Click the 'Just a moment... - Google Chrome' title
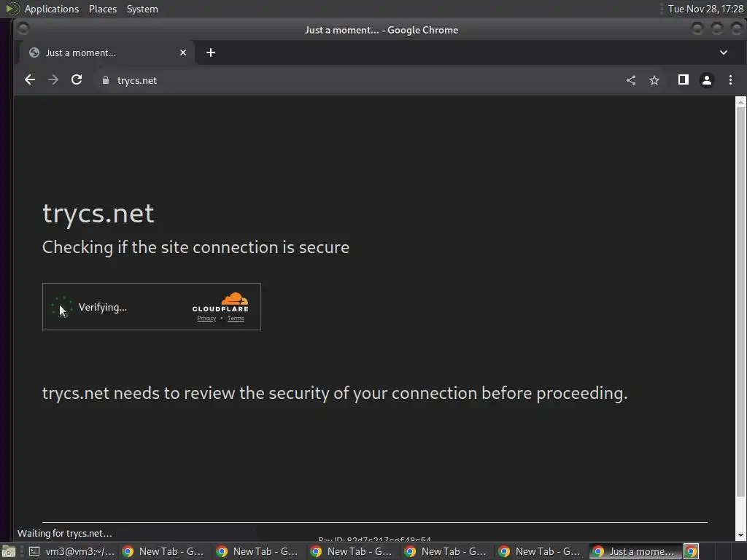747x560 pixels. 381,30
